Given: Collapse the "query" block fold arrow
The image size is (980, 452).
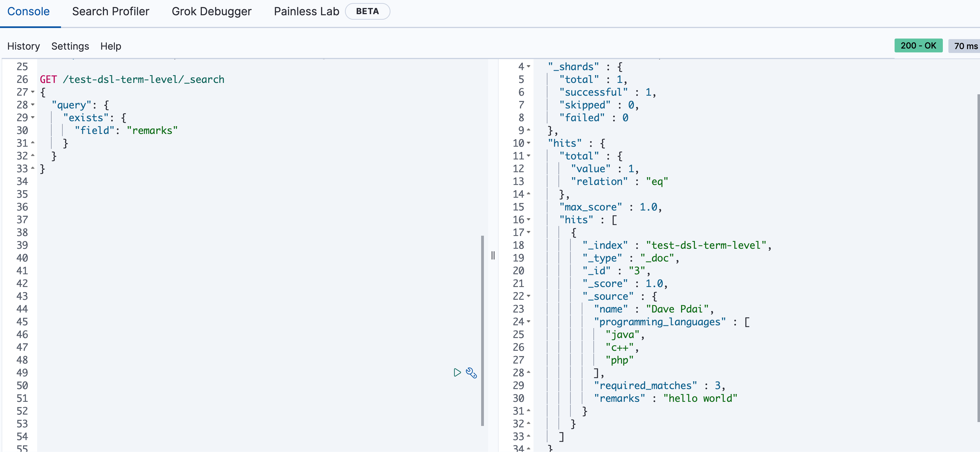Looking at the screenshot, I should tap(33, 105).
